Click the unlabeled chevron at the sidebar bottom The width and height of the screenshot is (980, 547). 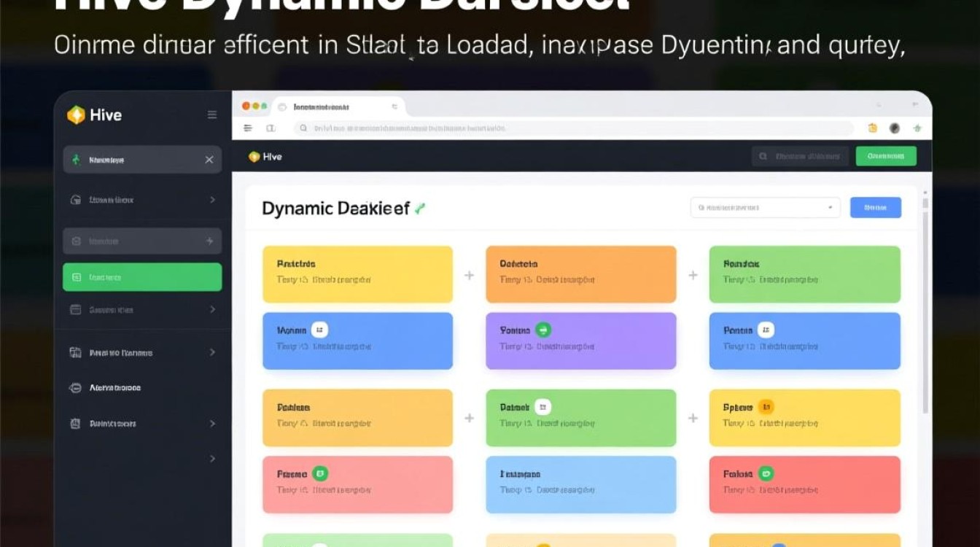pyautogui.click(x=212, y=459)
